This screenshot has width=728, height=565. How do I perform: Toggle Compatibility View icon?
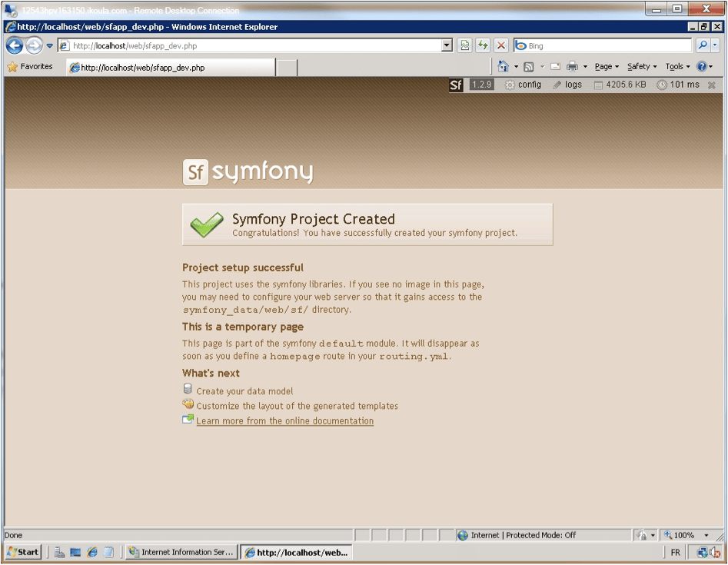pyautogui.click(x=465, y=45)
